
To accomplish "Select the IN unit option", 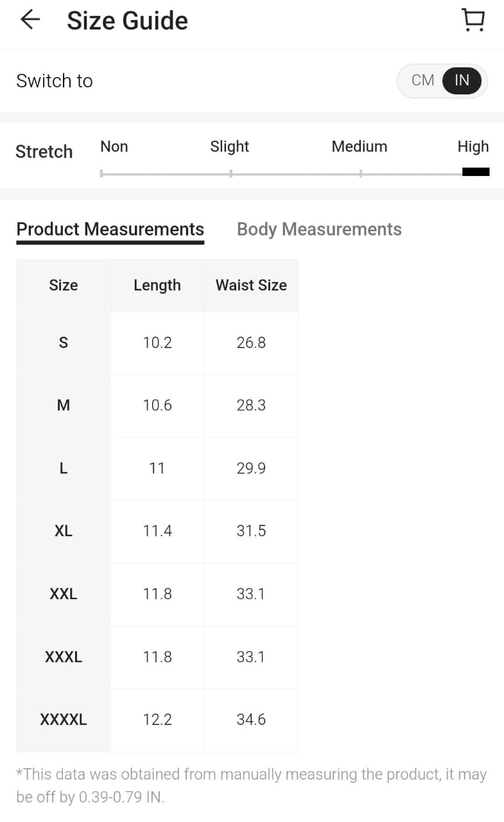I will [x=462, y=80].
